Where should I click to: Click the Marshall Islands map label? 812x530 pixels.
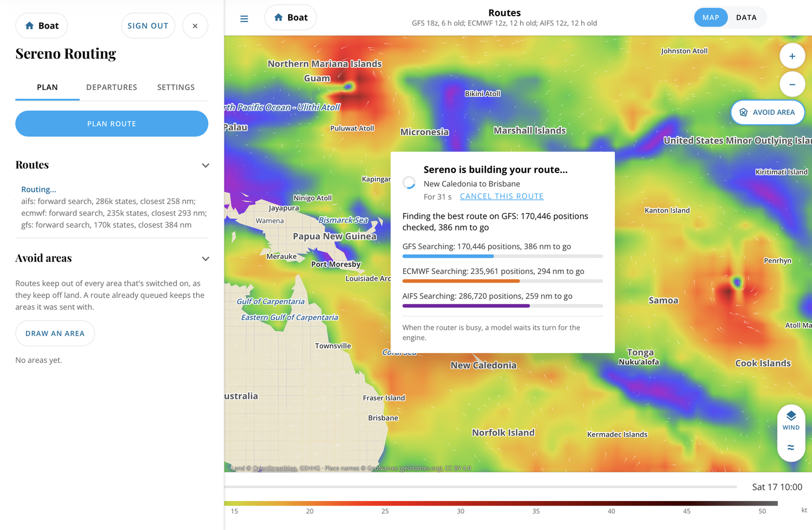[x=530, y=131]
